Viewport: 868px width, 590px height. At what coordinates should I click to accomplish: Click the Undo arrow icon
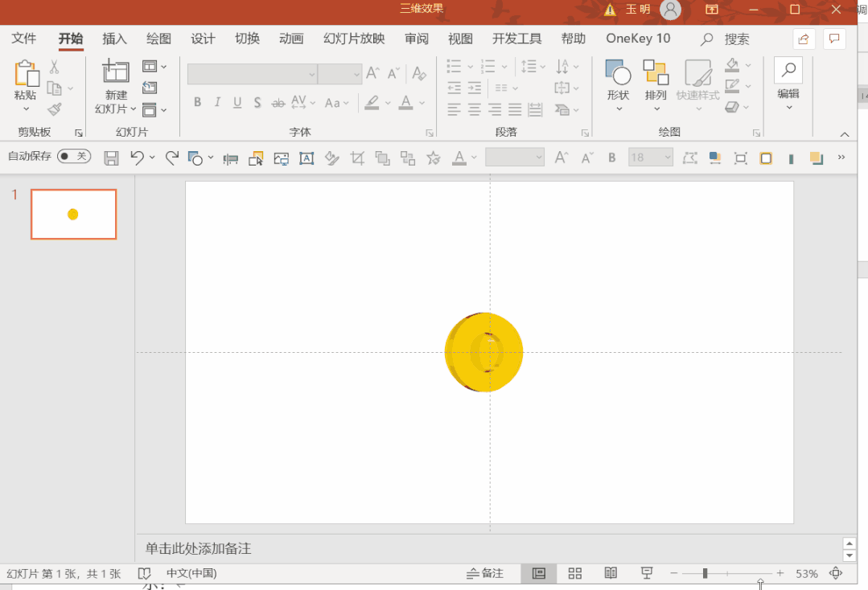coord(137,158)
